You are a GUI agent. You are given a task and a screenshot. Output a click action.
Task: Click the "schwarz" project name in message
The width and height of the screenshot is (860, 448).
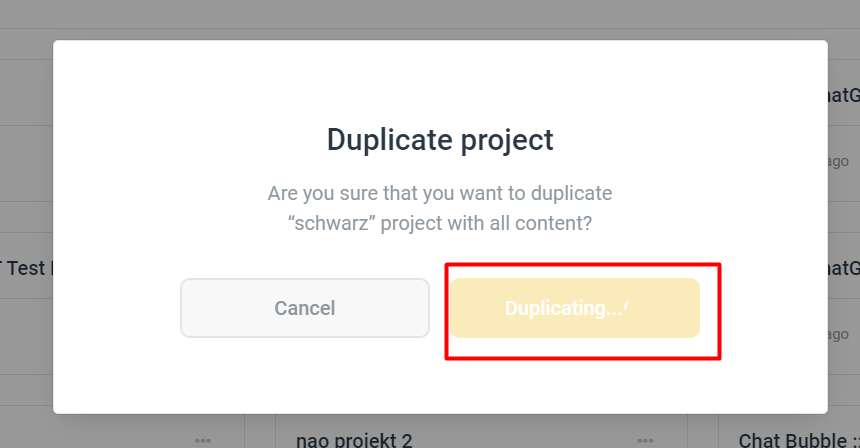tap(332, 223)
